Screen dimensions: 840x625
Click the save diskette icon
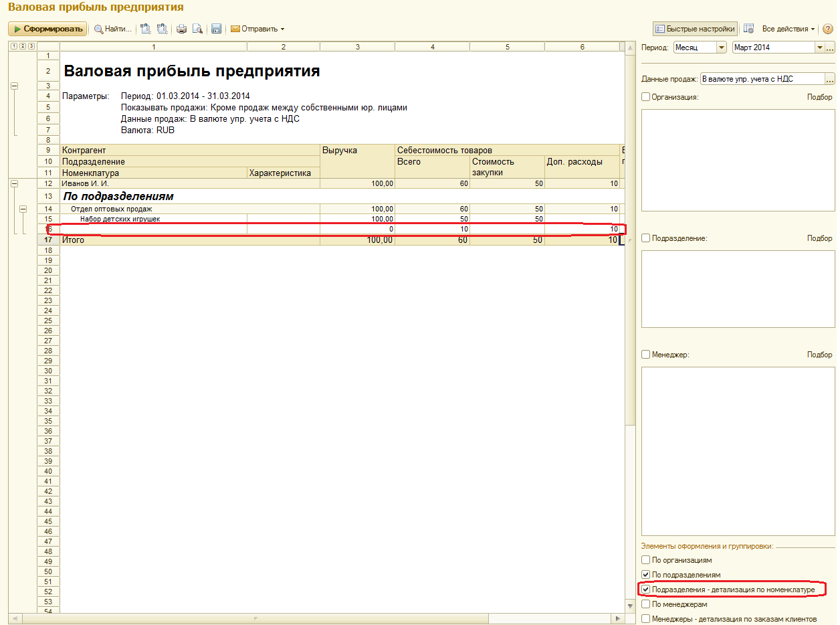click(x=216, y=29)
